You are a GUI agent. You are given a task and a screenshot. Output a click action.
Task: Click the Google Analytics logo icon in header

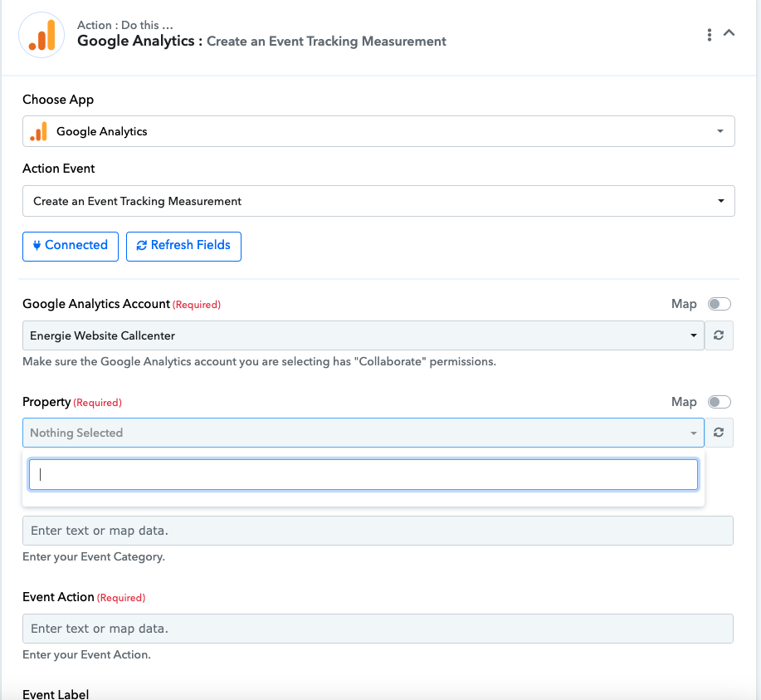point(41,35)
